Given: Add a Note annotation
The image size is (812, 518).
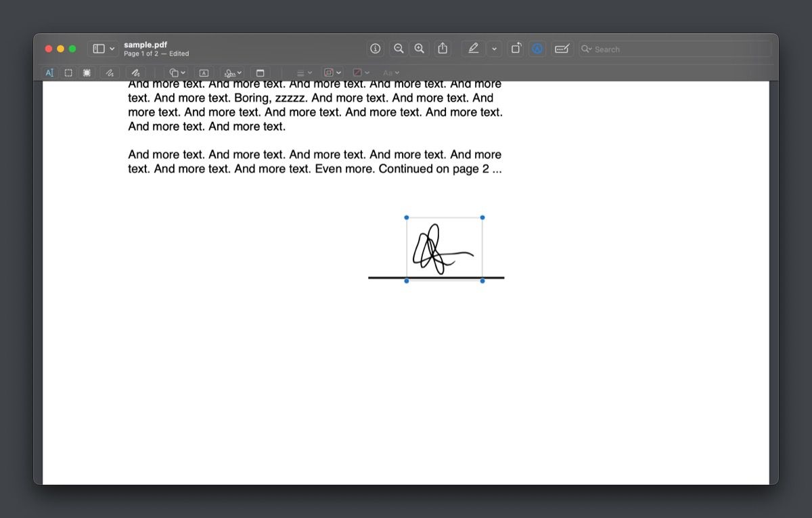Looking at the screenshot, I should [x=260, y=72].
